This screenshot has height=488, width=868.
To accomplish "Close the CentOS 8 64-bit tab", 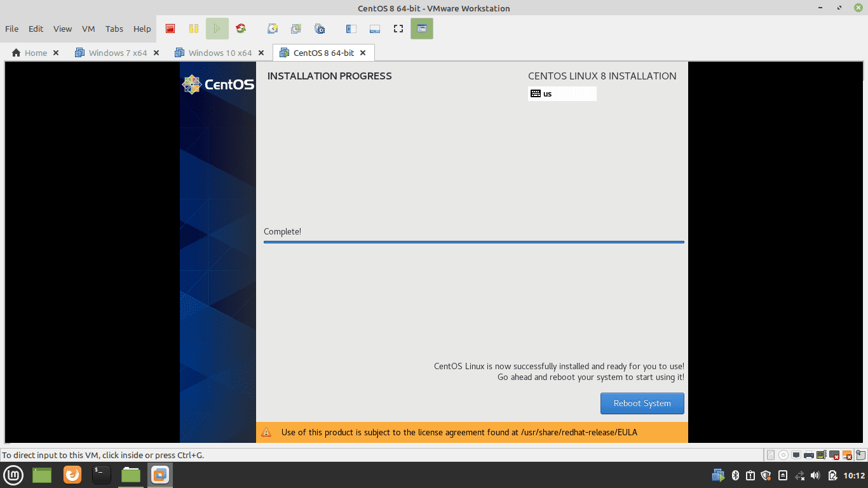I will [363, 53].
